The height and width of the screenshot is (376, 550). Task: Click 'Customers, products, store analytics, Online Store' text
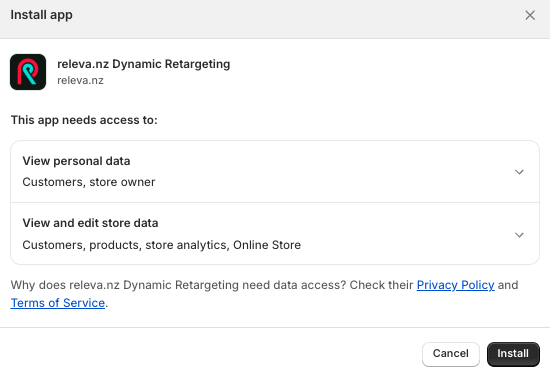(x=162, y=245)
